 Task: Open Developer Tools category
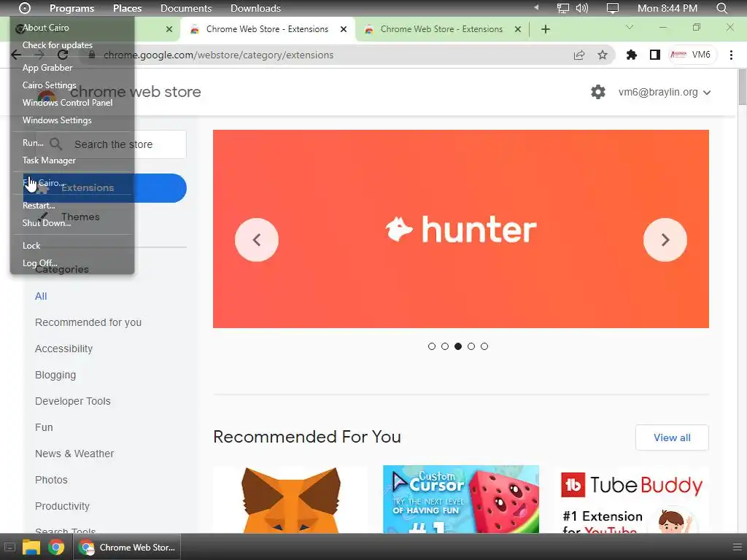72,401
